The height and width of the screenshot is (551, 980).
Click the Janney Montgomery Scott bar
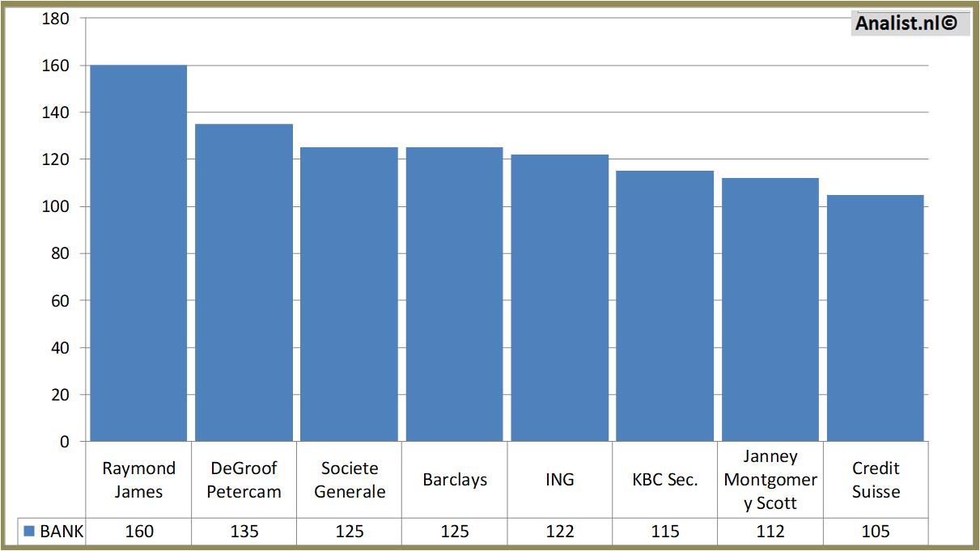point(770,310)
